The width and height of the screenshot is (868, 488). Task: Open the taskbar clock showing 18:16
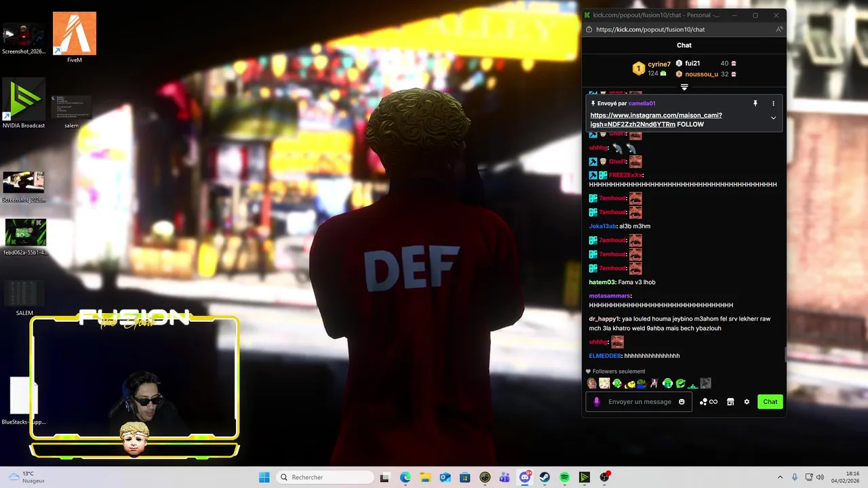click(846, 477)
